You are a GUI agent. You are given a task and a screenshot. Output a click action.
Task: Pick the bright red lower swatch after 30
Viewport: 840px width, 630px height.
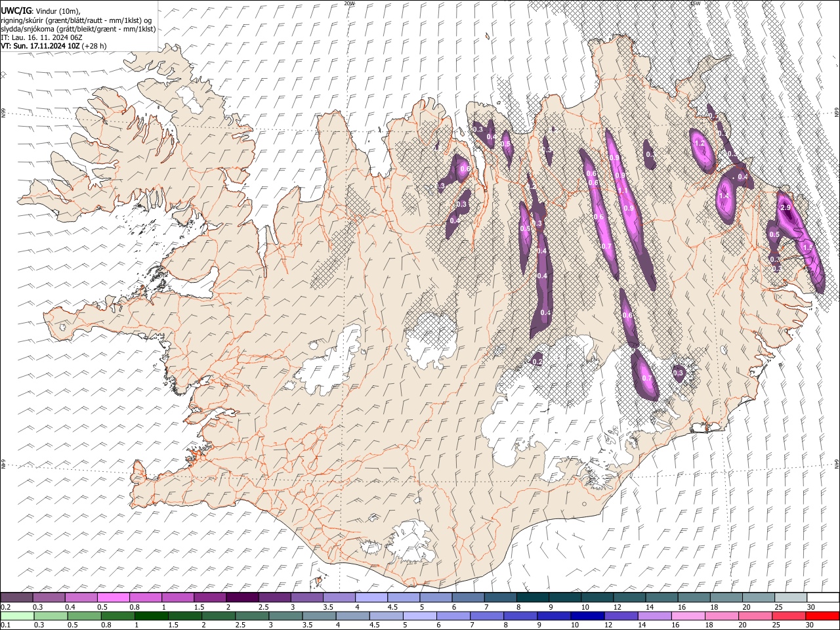[x=823, y=616]
